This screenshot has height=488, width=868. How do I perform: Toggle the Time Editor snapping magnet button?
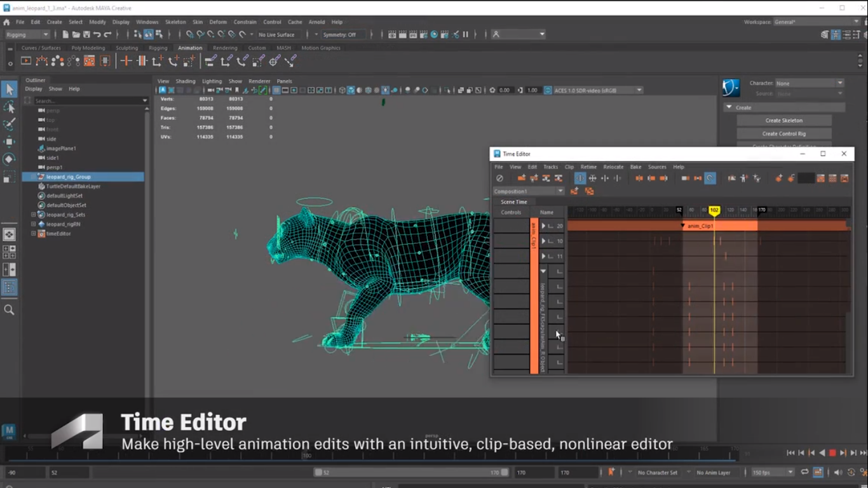coord(710,179)
